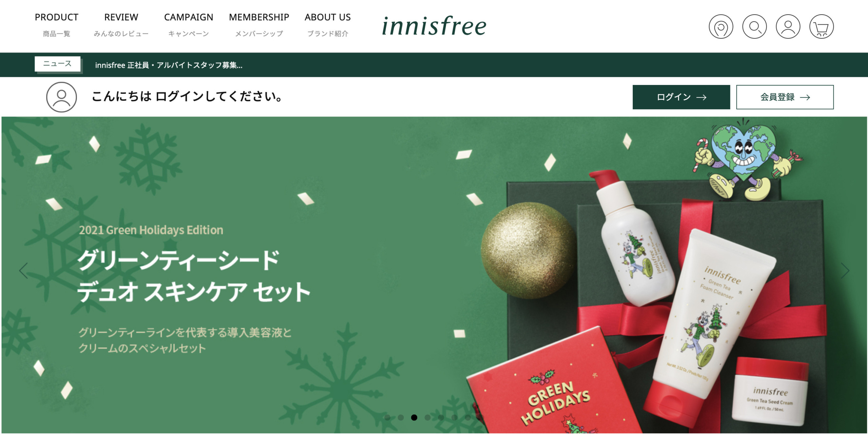This screenshot has height=441, width=868.
Task: Open the staff recruitment news headline
Action: (x=169, y=65)
